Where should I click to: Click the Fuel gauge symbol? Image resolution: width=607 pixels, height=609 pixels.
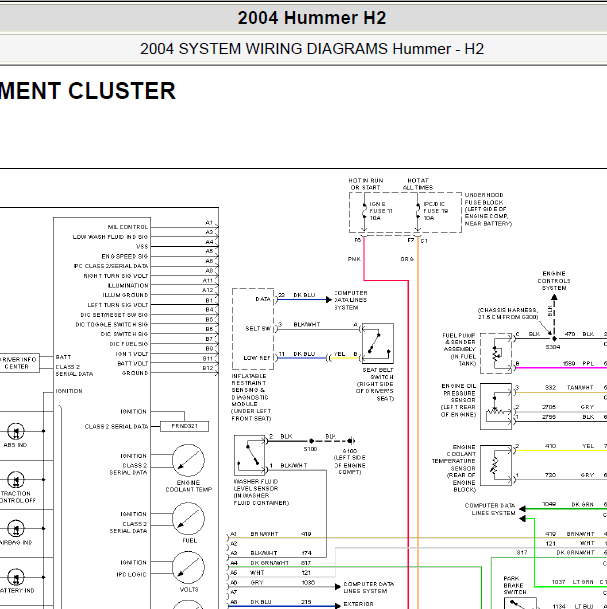(188, 519)
